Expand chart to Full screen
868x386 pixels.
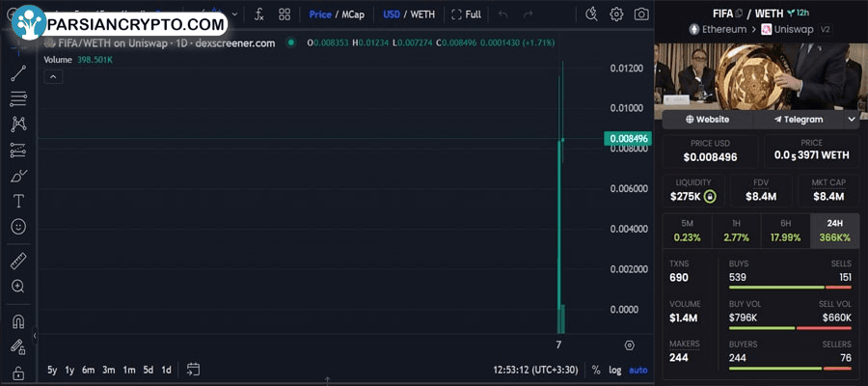tap(466, 14)
